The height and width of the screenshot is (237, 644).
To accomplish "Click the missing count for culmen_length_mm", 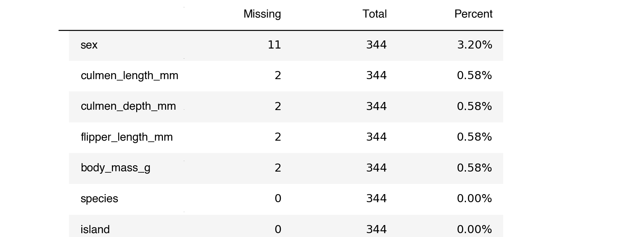I will pyautogui.click(x=278, y=76).
